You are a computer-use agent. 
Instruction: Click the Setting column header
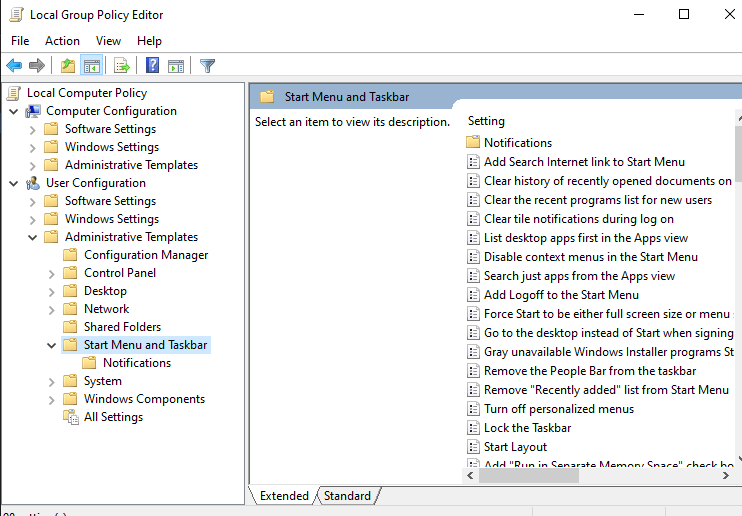pos(486,121)
